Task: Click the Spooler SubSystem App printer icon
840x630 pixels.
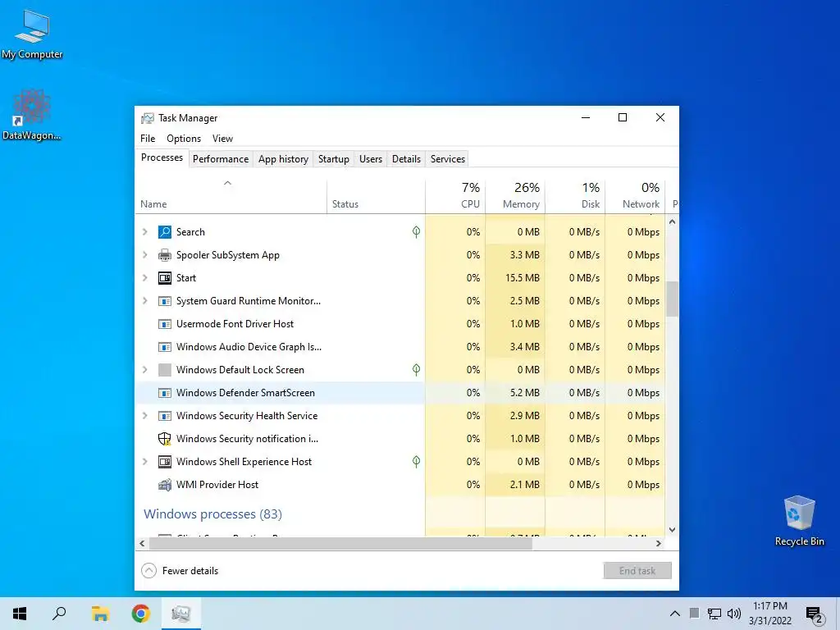Action: (x=164, y=255)
